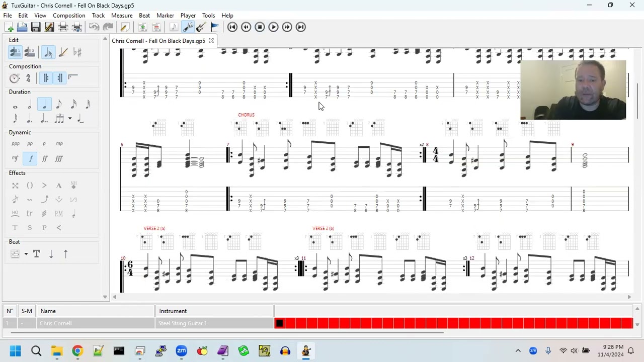
Task: Undo the last action in the toolbar
Action: pos(94,27)
